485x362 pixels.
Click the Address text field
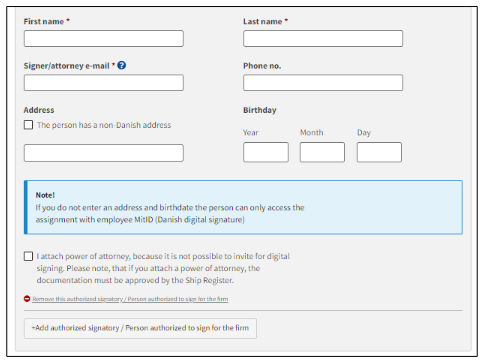[104, 153]
